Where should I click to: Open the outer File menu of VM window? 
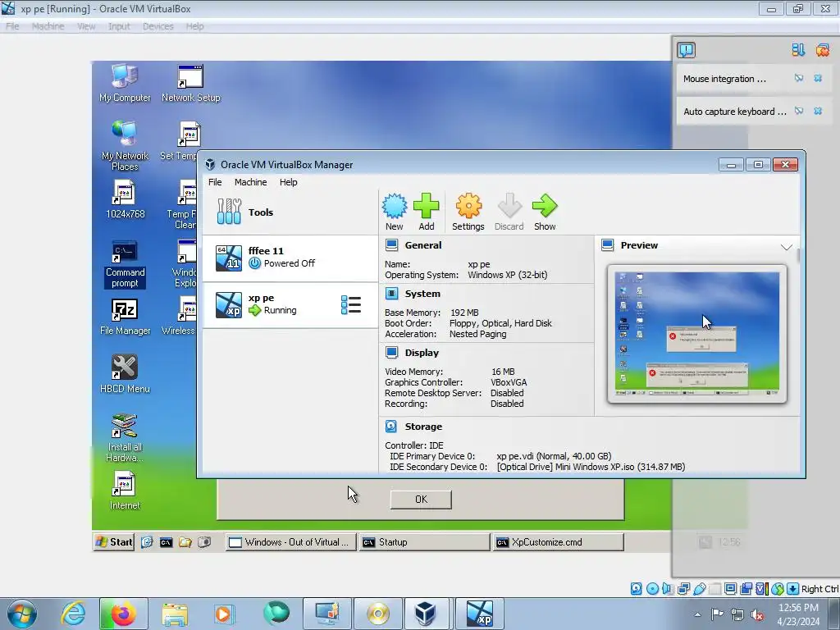[x=12, y=26]
